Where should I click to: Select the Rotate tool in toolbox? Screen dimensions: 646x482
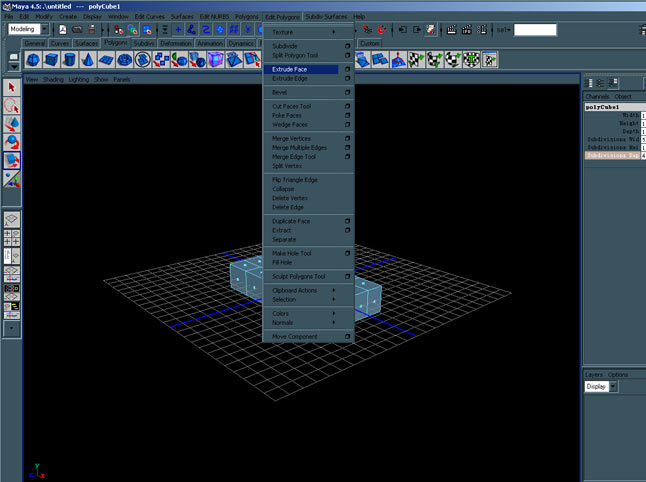coord(12,142)
